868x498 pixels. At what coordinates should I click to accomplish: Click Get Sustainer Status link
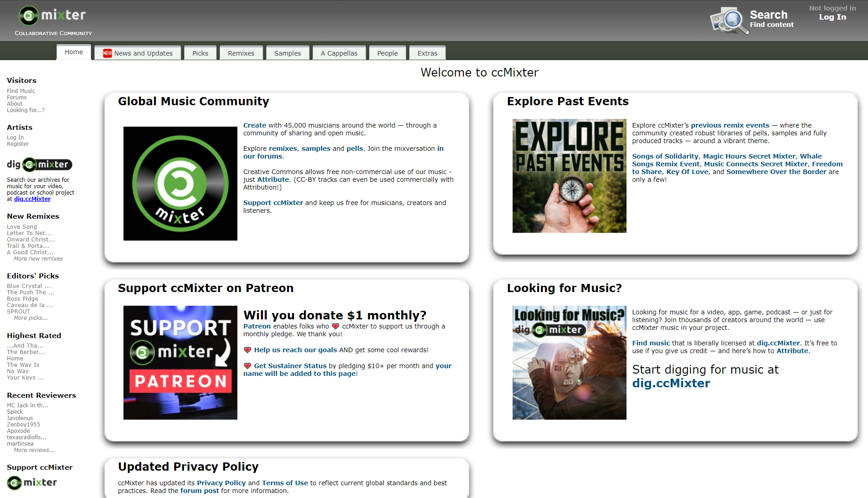pyautogui.click(x=290, y=366)
